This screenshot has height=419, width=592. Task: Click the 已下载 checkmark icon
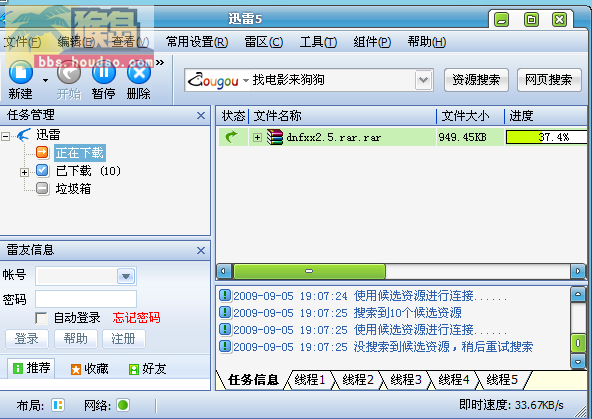pos(42,170)
